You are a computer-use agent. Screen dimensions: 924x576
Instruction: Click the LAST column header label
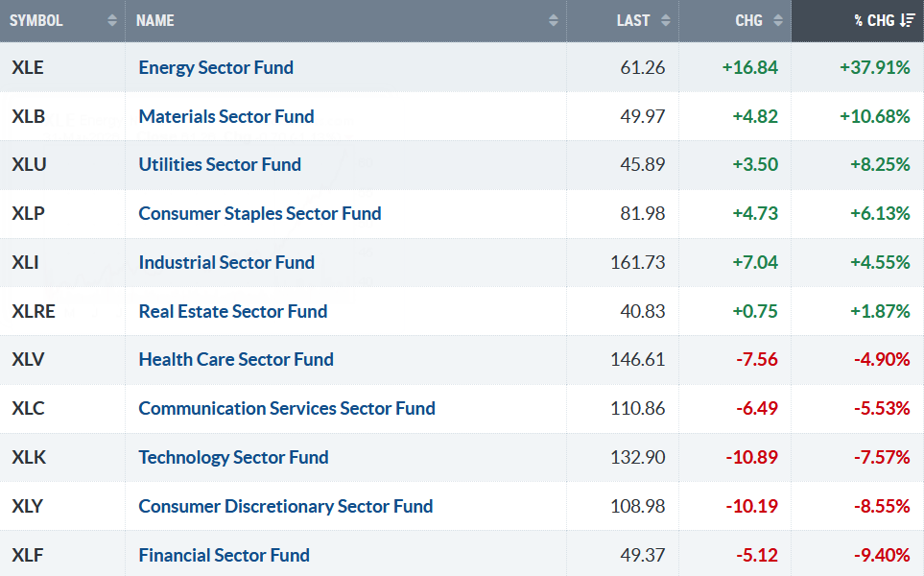(633, 21)
